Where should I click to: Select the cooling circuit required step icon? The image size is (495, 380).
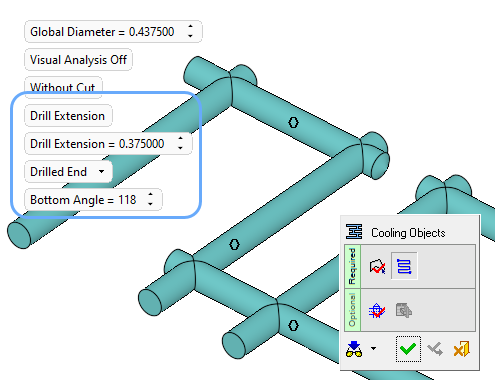pos(404,266)
